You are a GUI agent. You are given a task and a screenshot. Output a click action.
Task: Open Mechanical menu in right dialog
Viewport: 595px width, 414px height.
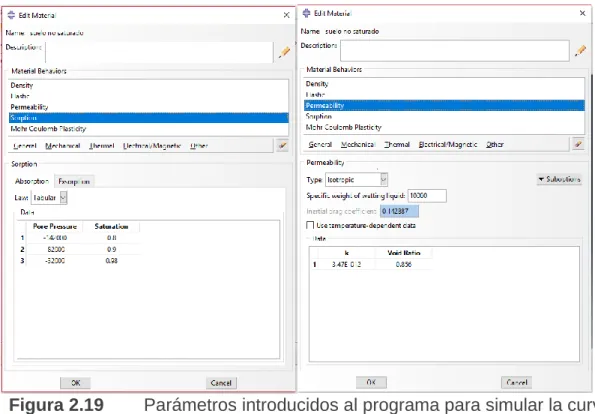coord(358,145)
